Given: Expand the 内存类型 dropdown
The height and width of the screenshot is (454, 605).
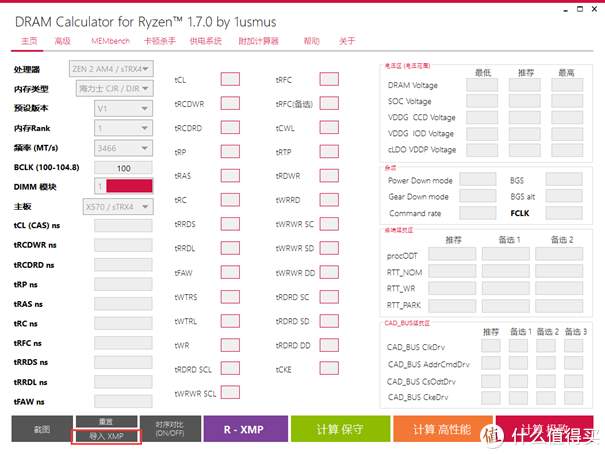Looking at the screenshot, I should point(115,88).
